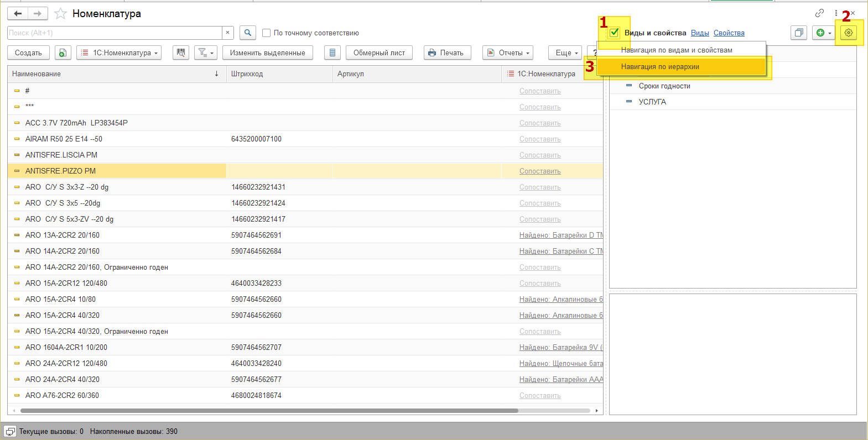Open the filter funnel dropdown

tap(205, 53)
